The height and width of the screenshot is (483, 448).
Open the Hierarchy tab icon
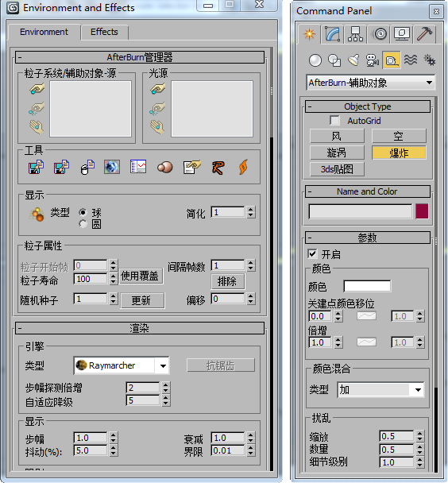pyautogui.click(x=355, y=34)
